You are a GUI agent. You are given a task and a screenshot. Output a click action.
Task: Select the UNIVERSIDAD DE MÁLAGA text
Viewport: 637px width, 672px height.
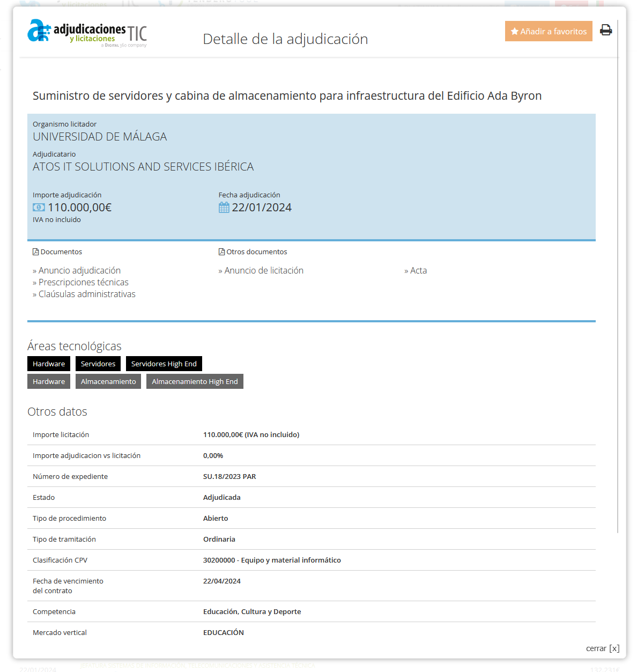[x=100, y=137]
